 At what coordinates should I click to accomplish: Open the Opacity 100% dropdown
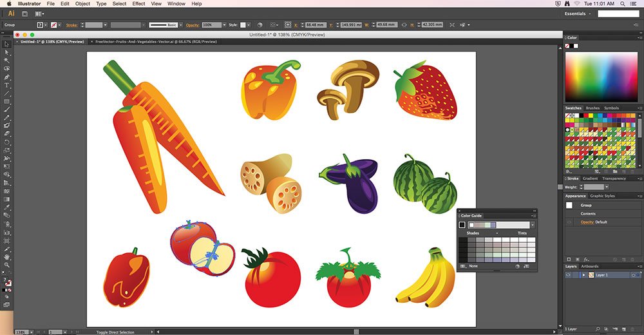coord(224,25)
